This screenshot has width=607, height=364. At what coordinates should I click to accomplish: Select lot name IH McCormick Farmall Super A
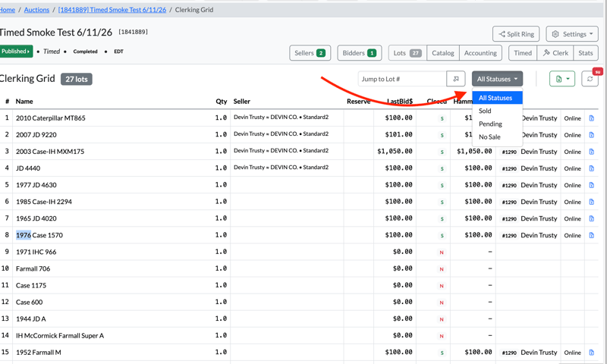(x=60, y=336)
